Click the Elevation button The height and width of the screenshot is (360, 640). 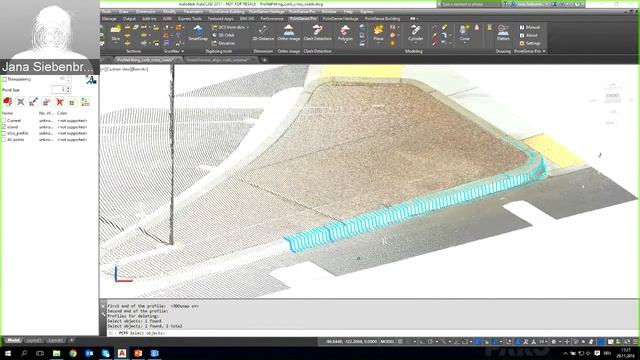(x=223, y=43)
